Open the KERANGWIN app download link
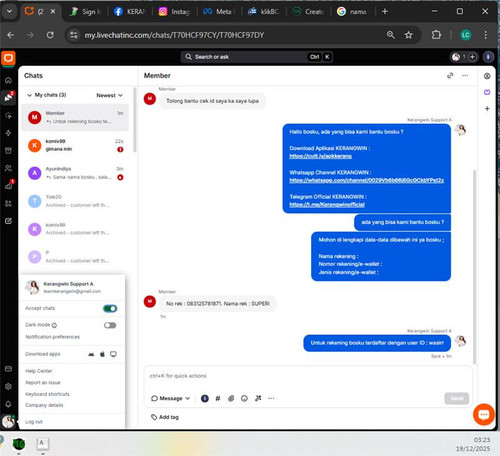The image size is (500, 456). [x=320, y=156]
